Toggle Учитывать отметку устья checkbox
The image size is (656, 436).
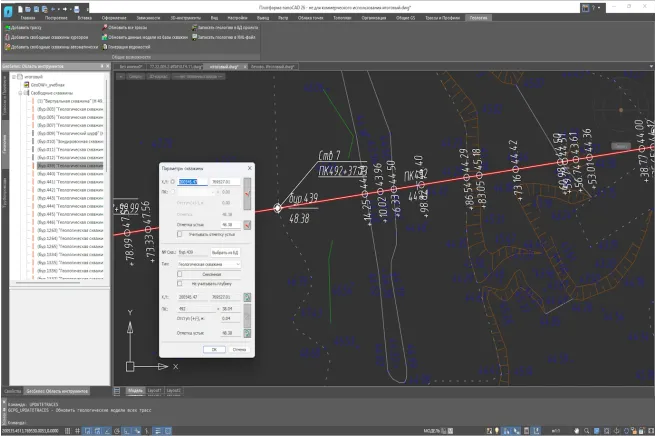tap(180, 233)
